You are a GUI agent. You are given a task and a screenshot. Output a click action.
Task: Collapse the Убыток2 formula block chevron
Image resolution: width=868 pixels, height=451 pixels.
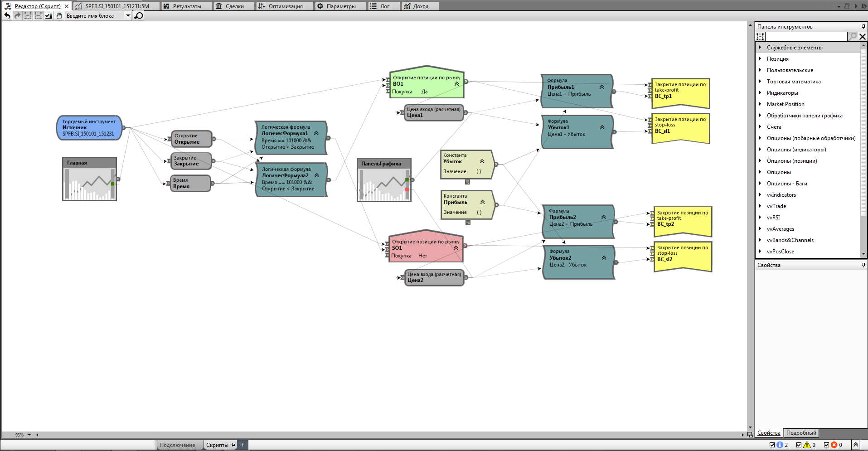pyautogui.click(x=604, y=258)
